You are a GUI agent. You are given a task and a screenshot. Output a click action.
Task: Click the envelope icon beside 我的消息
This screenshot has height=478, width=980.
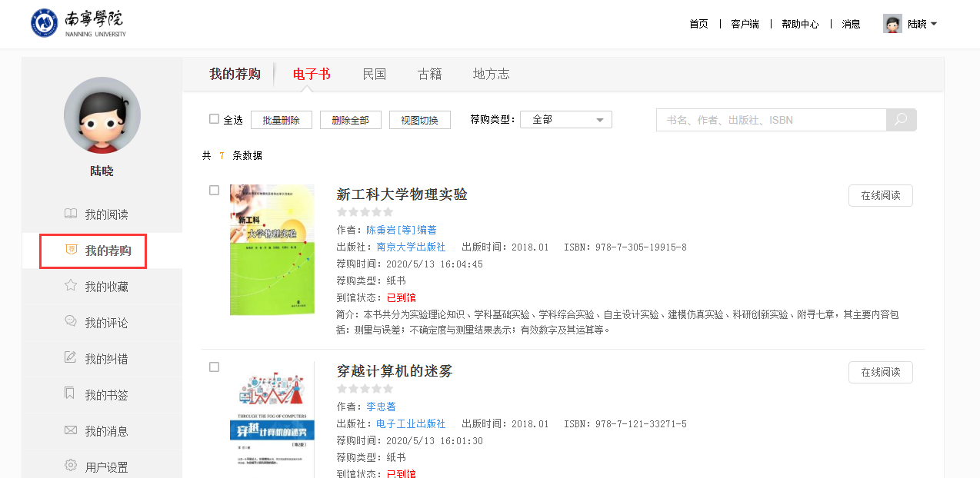(x=71, y=430)
